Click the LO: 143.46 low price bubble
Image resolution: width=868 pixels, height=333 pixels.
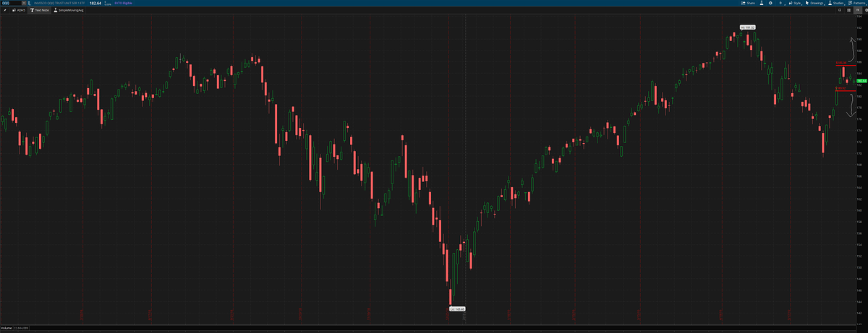457,308
